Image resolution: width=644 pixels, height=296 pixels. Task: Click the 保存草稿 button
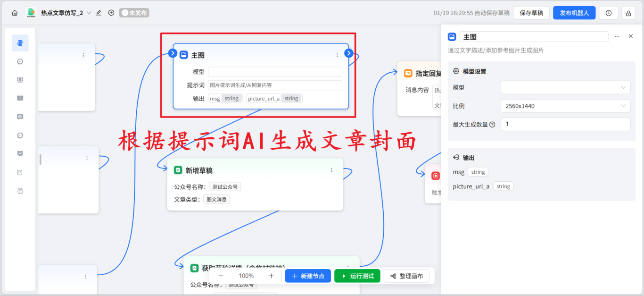[x=531, y=13]
